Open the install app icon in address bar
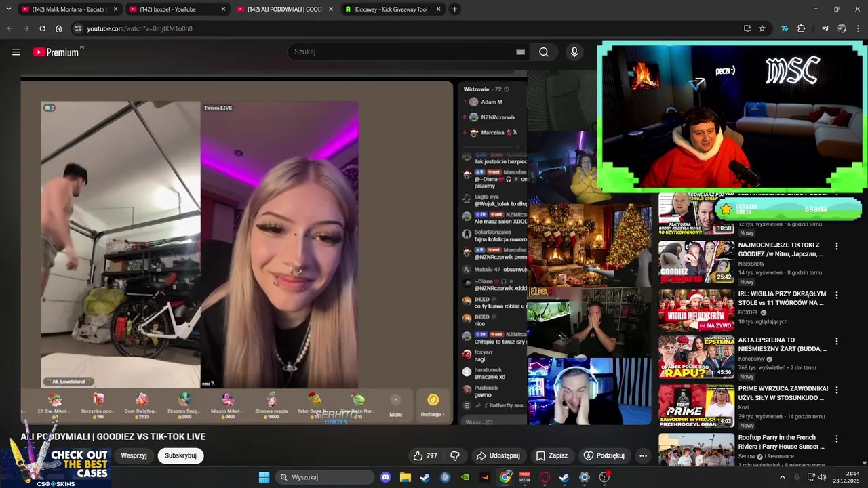Image resolution: width=868 pixels, height=488 pixels. pos(747,28)
